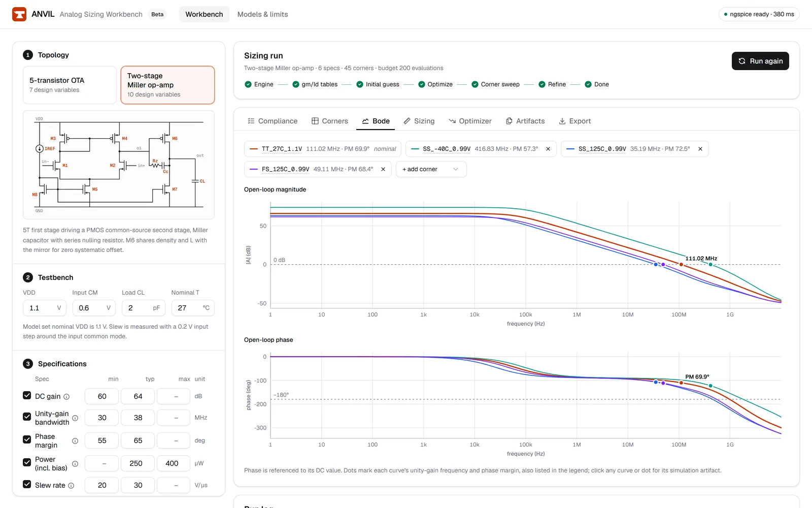Click the Done step checkmark icon
The height and width of the screenshot is (508, 812).
(x=588, y=84)
